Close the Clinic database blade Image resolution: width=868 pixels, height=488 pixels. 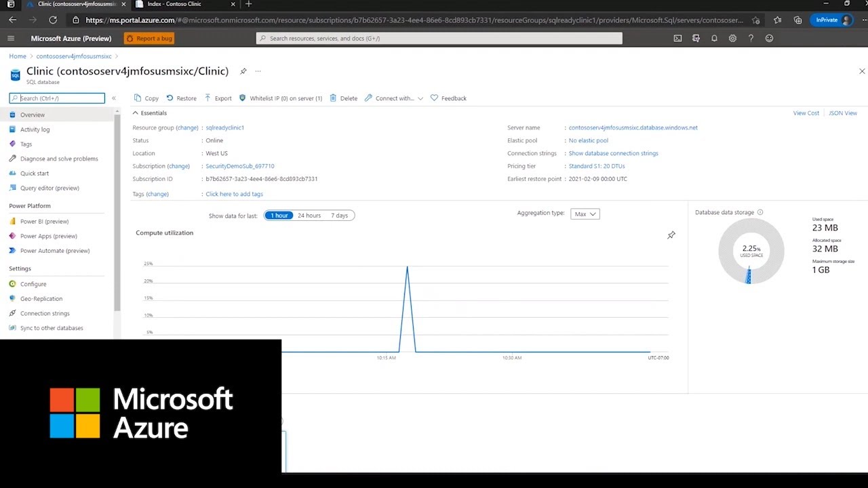pos(862,71)
